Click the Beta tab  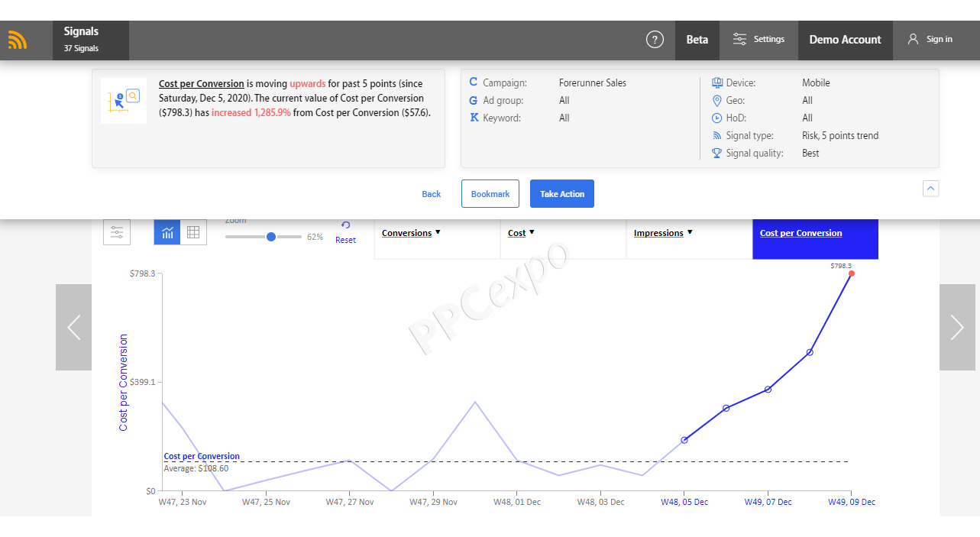[697, 40]
